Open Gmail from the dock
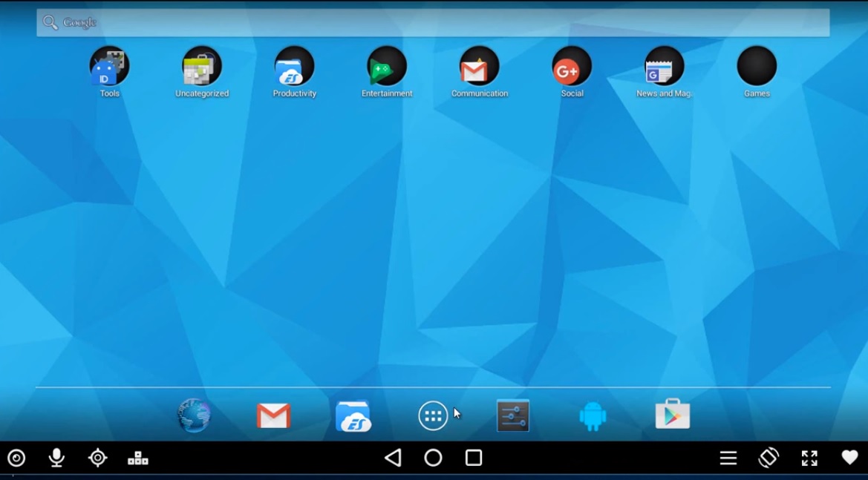 (x=273, y=416)
